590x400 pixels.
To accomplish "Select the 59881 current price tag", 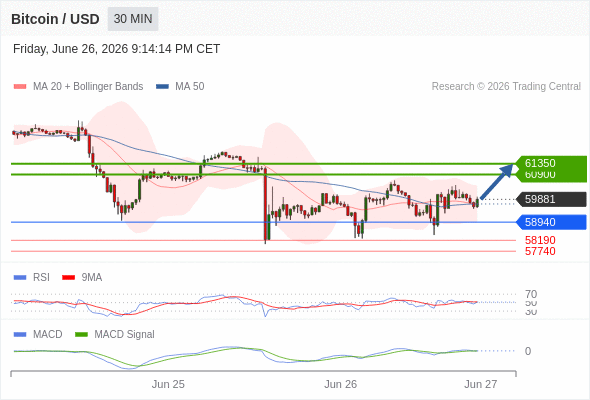I will click(551, 199).
